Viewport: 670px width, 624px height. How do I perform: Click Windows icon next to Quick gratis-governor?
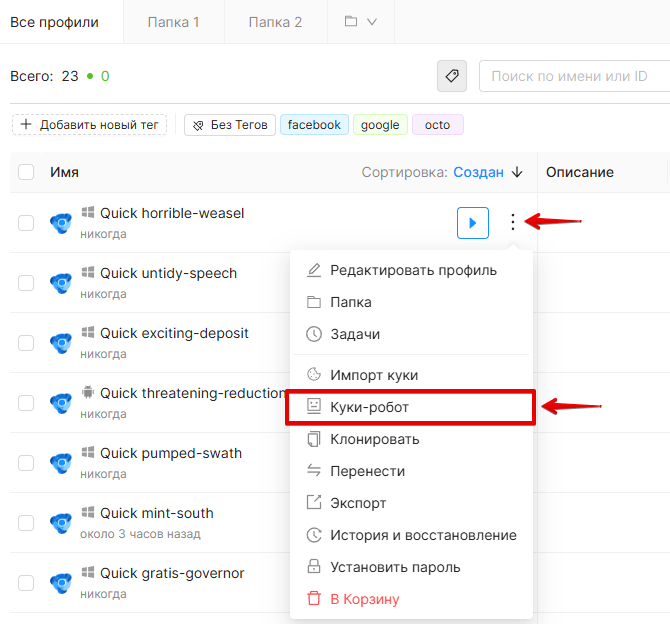coord(88,571)
